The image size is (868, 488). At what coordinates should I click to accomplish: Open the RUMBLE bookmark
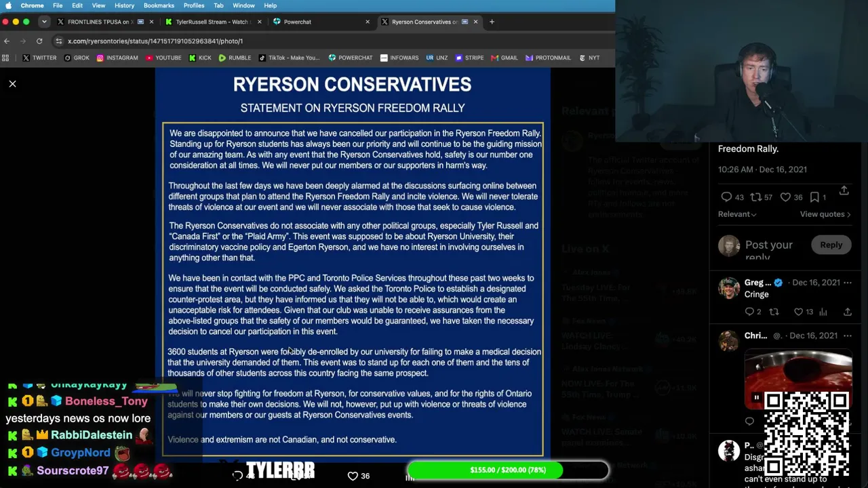pyautogui.click(x=235, y=58)
